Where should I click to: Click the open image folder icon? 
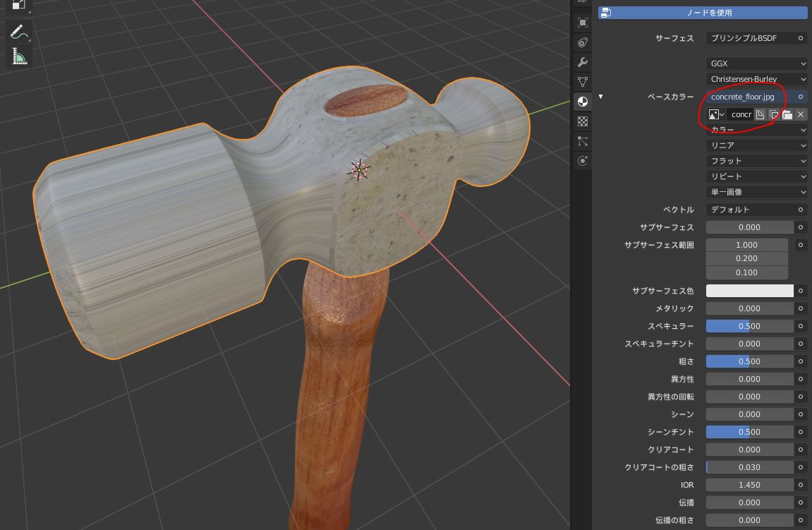[787, 114]
